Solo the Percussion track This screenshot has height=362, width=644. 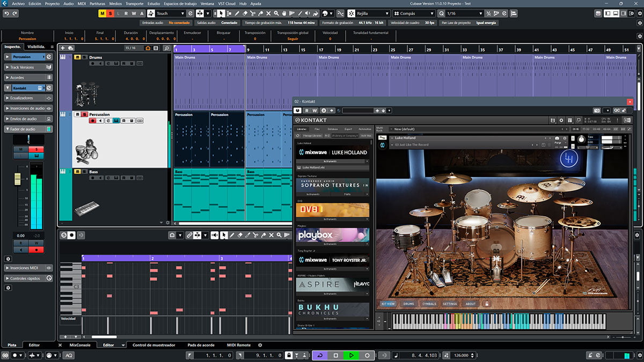(x=84, y=114)
